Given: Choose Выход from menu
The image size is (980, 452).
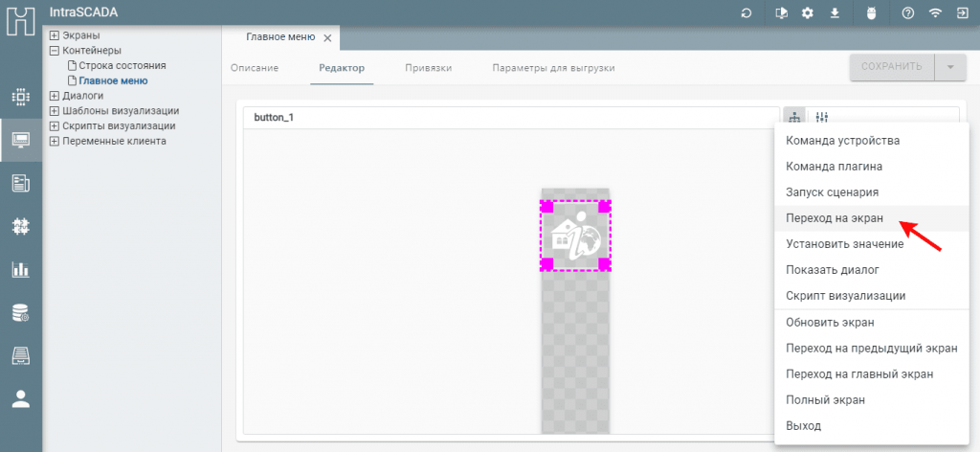Looking at the screenshot, I should [x=871, y=426].
